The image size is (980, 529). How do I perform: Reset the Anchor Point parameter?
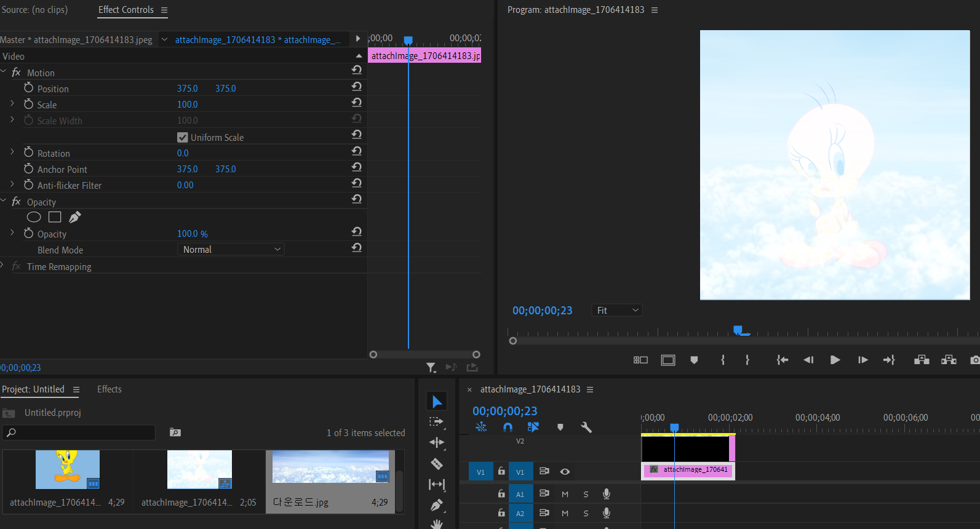tap(356, 167)
